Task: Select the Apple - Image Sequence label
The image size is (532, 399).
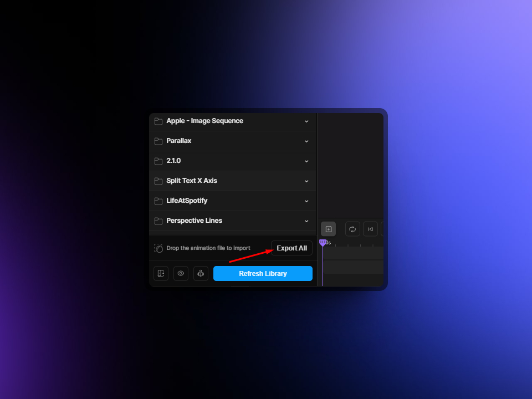Action: (x=204, y=121)
